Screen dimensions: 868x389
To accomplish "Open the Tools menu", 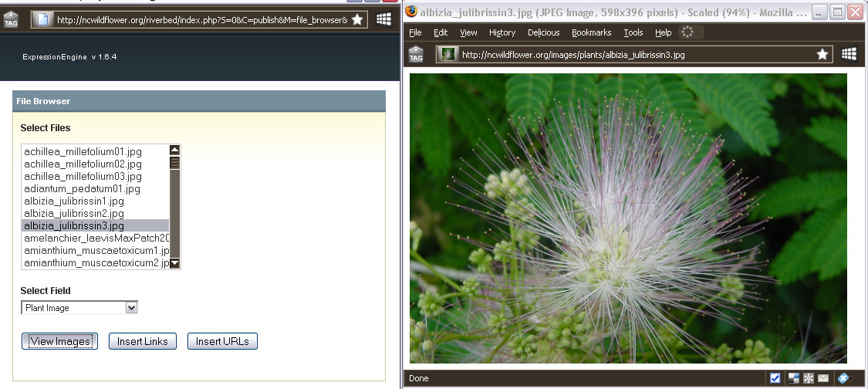I will [633, 32].
